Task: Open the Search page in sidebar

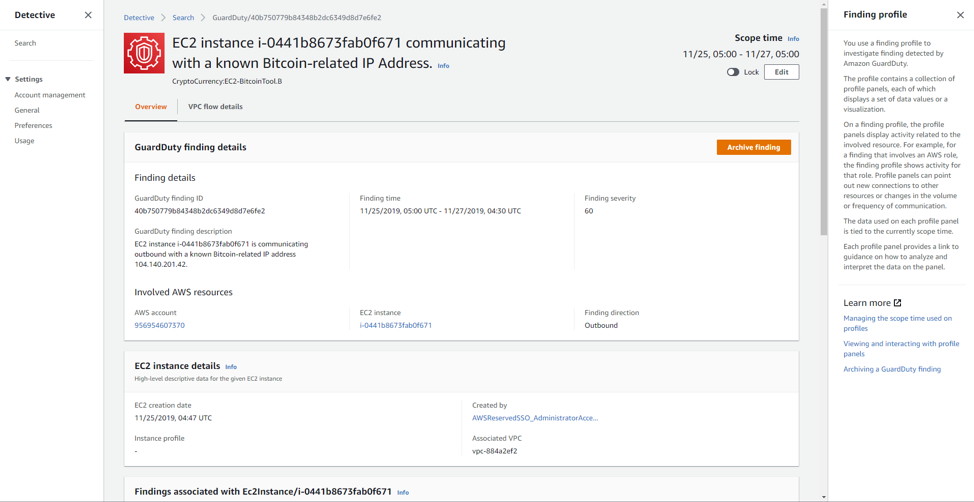Action: (x=25, y=43)
